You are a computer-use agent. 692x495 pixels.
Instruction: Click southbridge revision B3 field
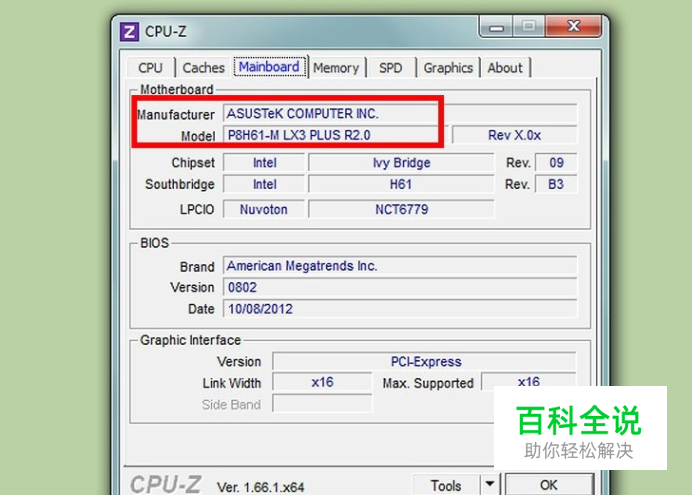[x=556, y=184]
